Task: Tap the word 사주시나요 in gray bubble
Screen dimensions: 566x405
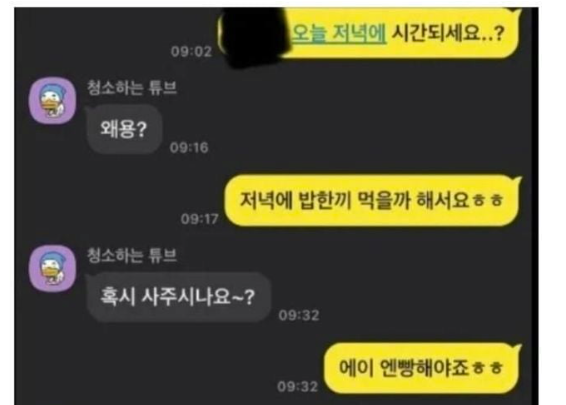Action: point(186,297)
